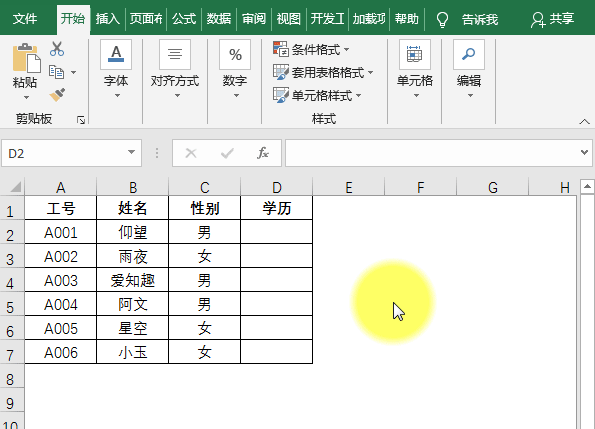Screen dimensions: 595x429
Task: Open the 条件格式 dropdown
Action: [x=311, y=49]
